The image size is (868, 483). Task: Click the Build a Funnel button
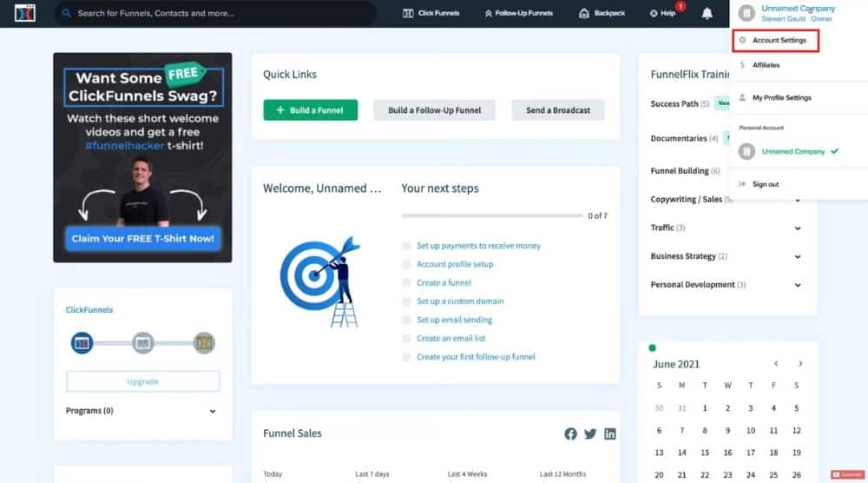point(311,110)
